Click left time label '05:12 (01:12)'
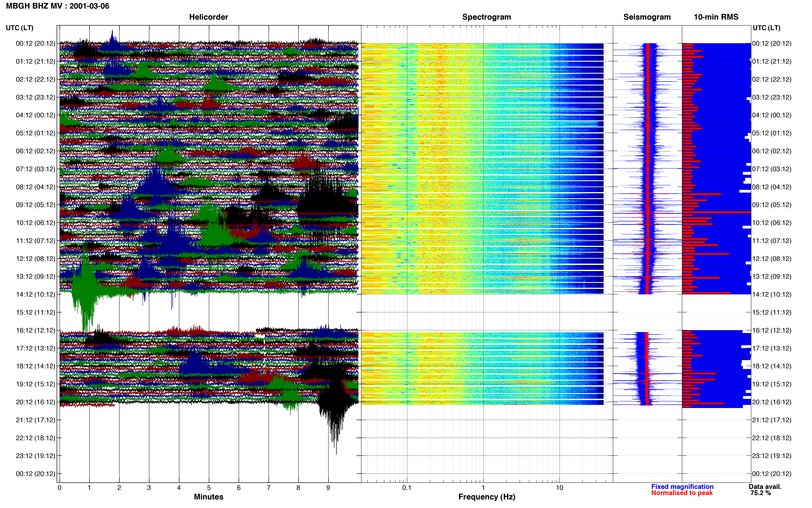Screen dimensions: 812x508 pyautogui.click(x=36, y=133)
